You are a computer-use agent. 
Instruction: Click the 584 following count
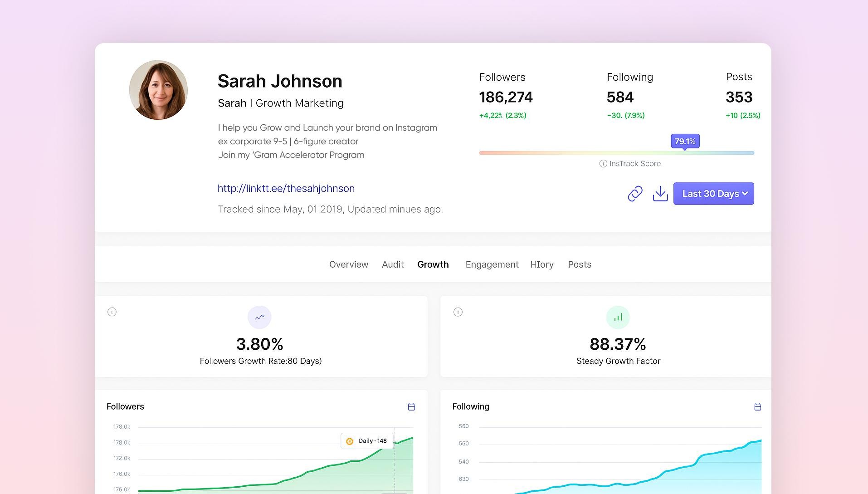coord(620,97)
